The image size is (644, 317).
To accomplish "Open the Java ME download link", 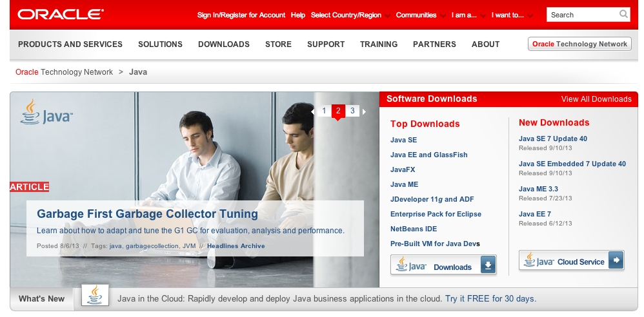I will (404, 184).
